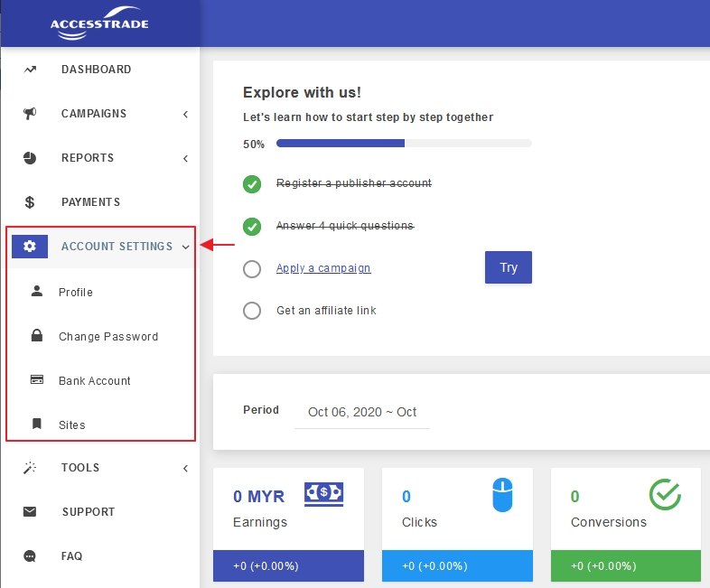
Task: Click the Account Settings gear icon
Action: [30, 247]
